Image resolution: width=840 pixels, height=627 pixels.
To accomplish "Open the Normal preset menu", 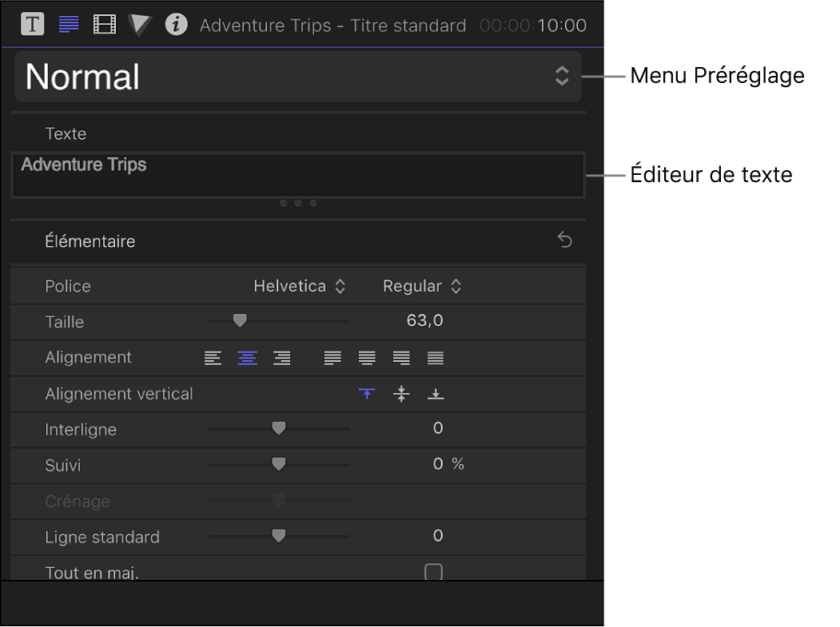I will (297, 77).
